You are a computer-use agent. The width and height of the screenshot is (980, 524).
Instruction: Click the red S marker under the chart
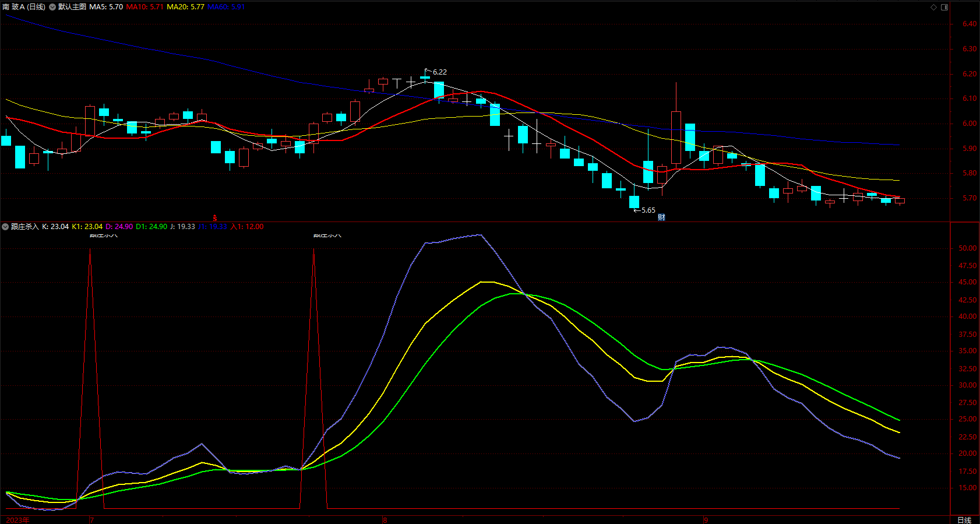click(x=214, y=218)
